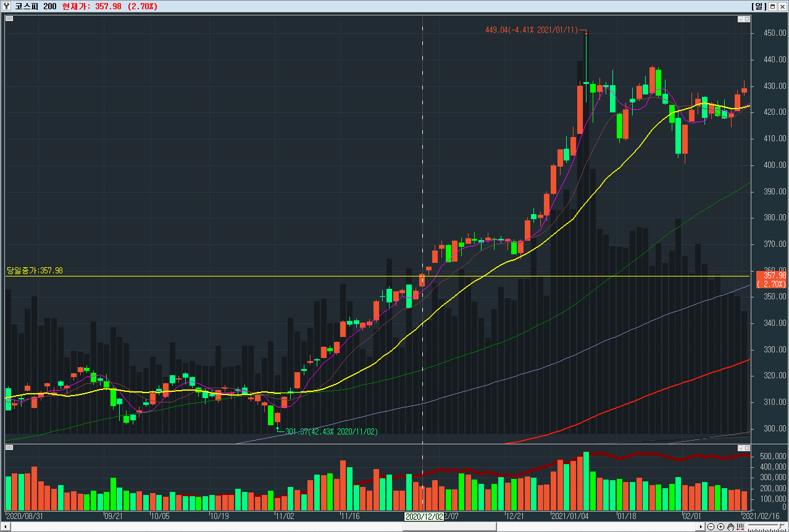Click the volume pane top-left gray box
Image resolution: width=789 pixels, height=532 pixels.
pyautogui.click(x=9, y=447)
